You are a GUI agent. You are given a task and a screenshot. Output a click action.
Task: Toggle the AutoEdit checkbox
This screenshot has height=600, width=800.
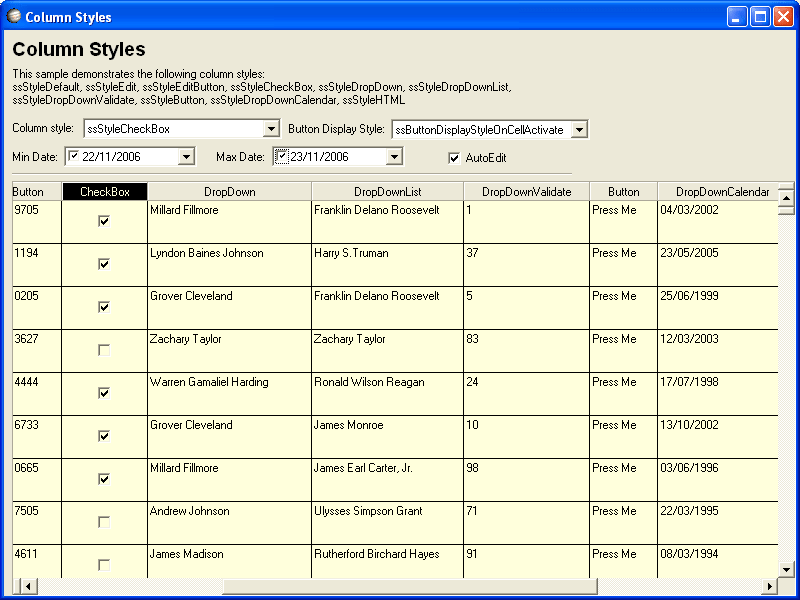click(x=455, y=158)
